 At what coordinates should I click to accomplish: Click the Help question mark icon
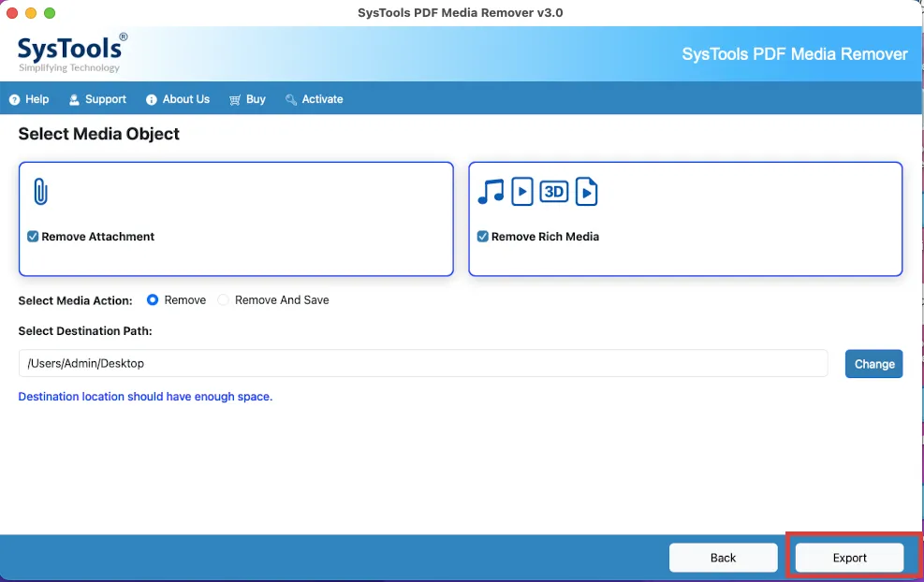point(15,99)
